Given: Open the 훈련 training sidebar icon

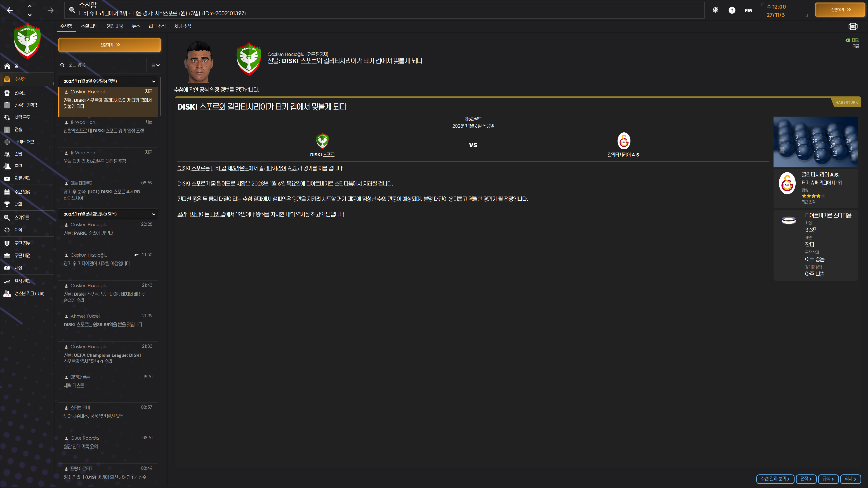Looking at the screenshot, I should tap(7, 166).
